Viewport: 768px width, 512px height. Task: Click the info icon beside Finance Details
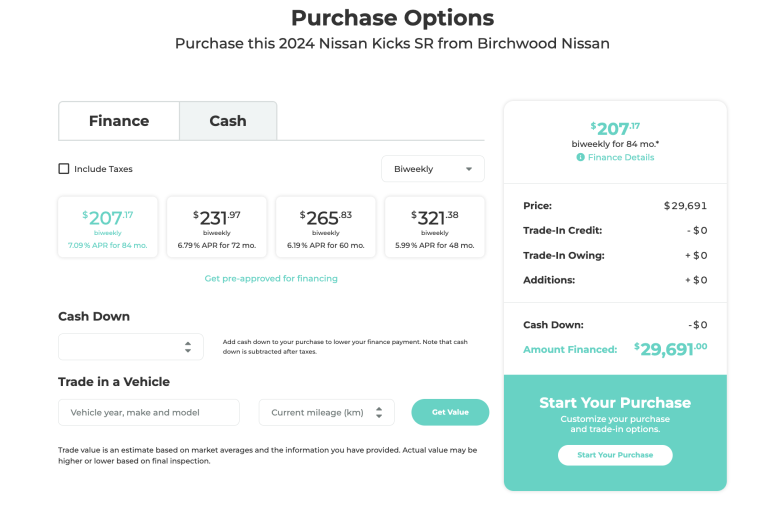coord(580,157)
